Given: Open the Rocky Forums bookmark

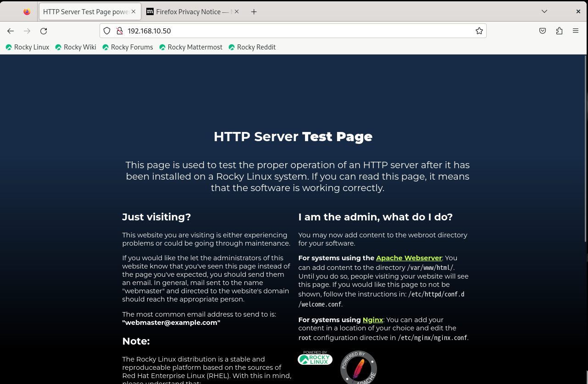Looking at the screenshot, I should point(128,47).
